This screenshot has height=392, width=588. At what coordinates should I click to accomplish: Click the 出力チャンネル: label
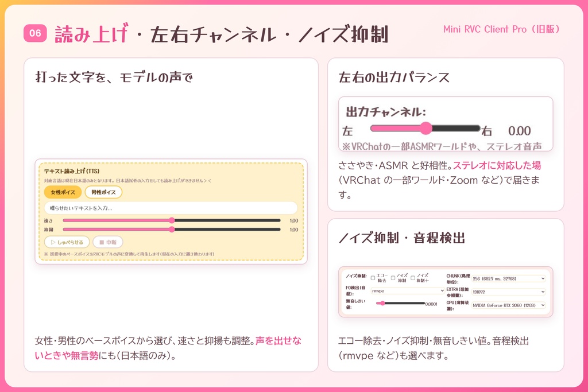(x=386, y=112)
